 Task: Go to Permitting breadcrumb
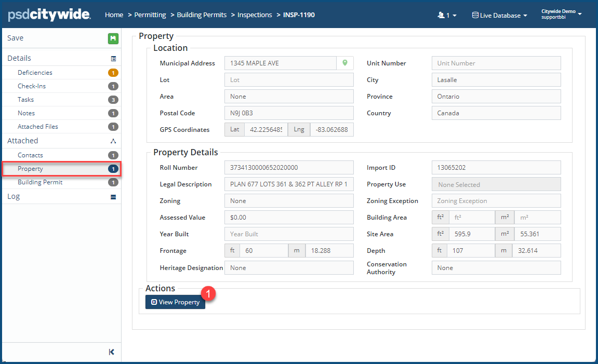pos(150,15)
